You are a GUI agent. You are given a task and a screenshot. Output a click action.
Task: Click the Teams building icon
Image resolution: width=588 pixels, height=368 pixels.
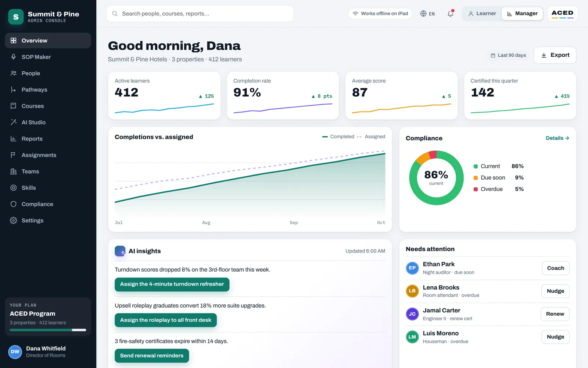coord(14,171)
